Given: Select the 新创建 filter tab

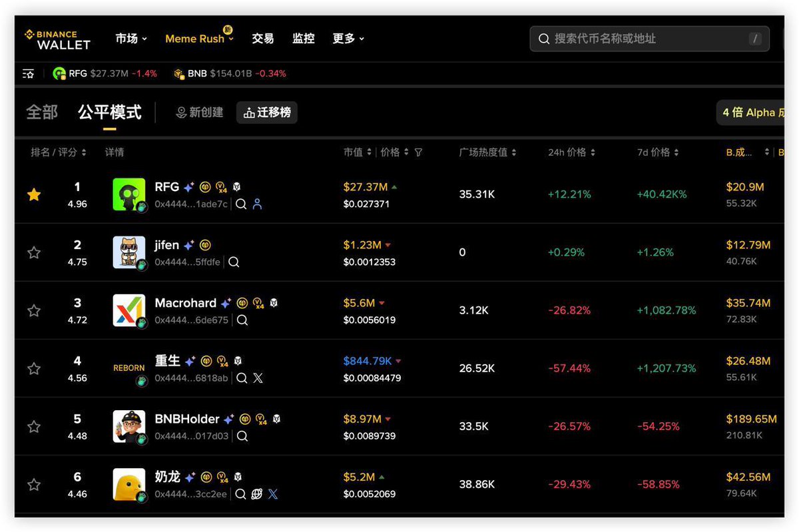Looking at the screenshot, I should (x=199, y=113).
